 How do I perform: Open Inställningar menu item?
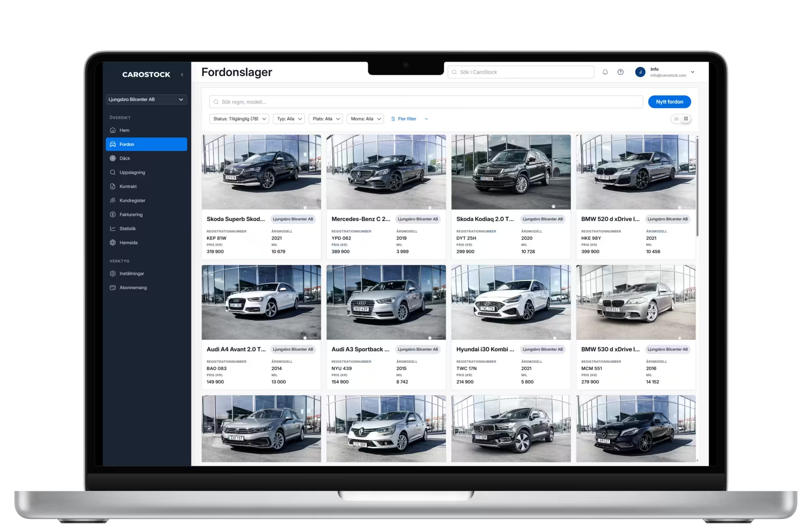tap(146, 273)
